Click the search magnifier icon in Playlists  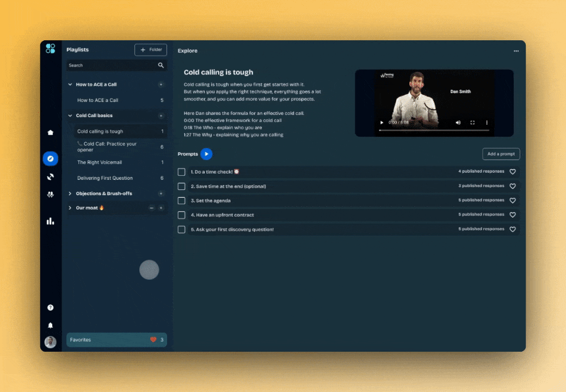161,65
